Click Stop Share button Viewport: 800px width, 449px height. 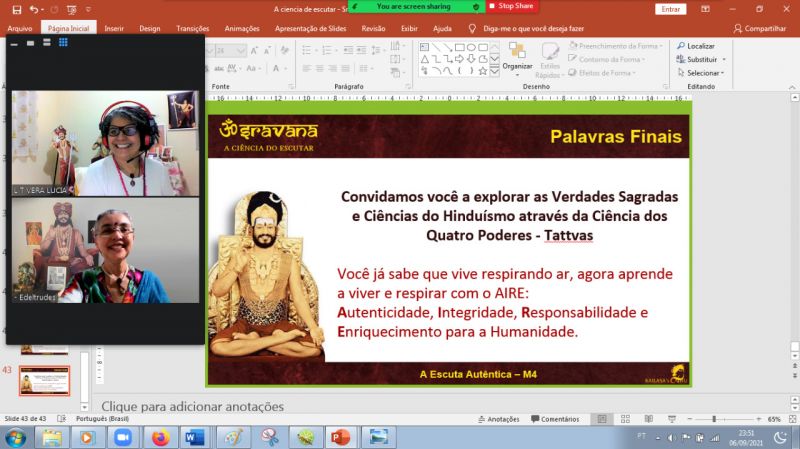[511, 6]
